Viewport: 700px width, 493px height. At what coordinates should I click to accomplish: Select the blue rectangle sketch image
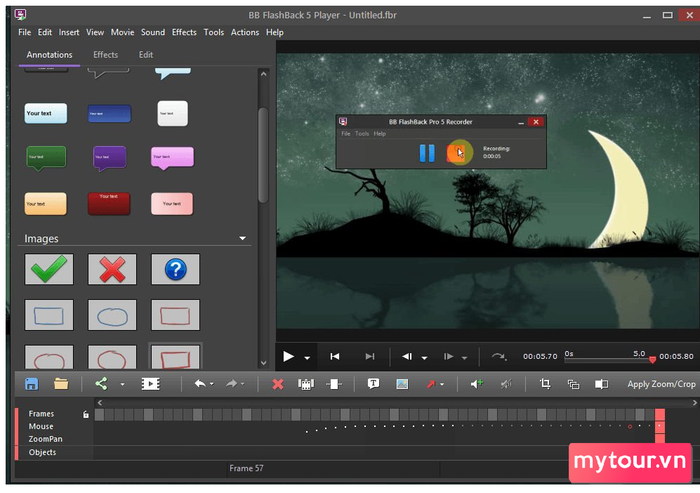(49, 315)
